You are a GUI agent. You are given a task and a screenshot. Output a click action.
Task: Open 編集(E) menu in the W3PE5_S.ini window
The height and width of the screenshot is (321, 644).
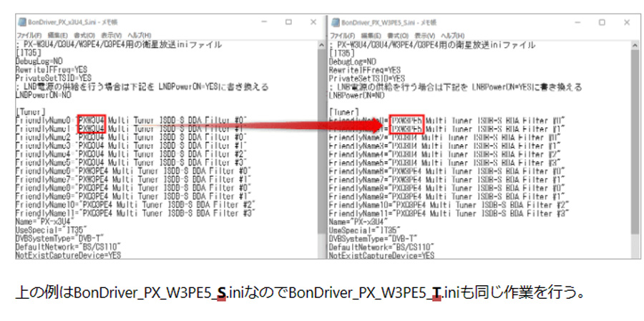(371, 35)
